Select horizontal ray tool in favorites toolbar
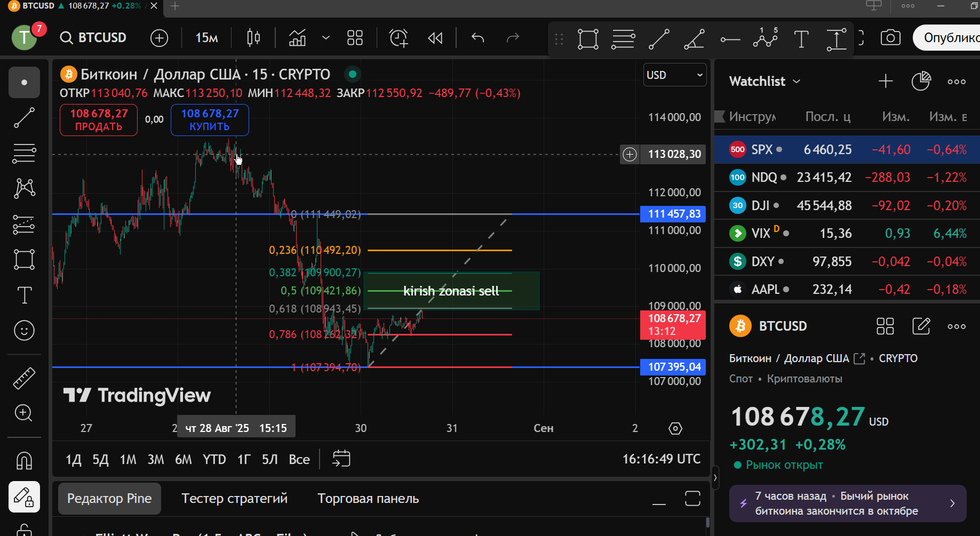 730,39
